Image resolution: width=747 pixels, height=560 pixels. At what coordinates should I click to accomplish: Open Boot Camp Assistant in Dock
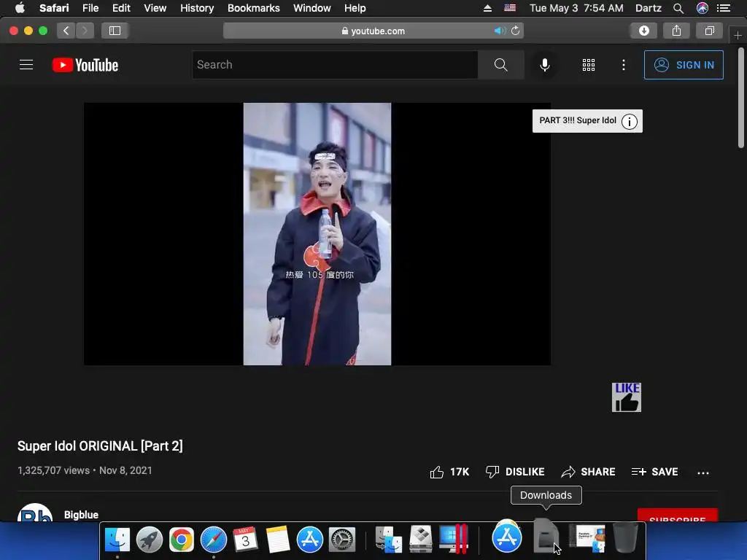(x=421, y=540)
